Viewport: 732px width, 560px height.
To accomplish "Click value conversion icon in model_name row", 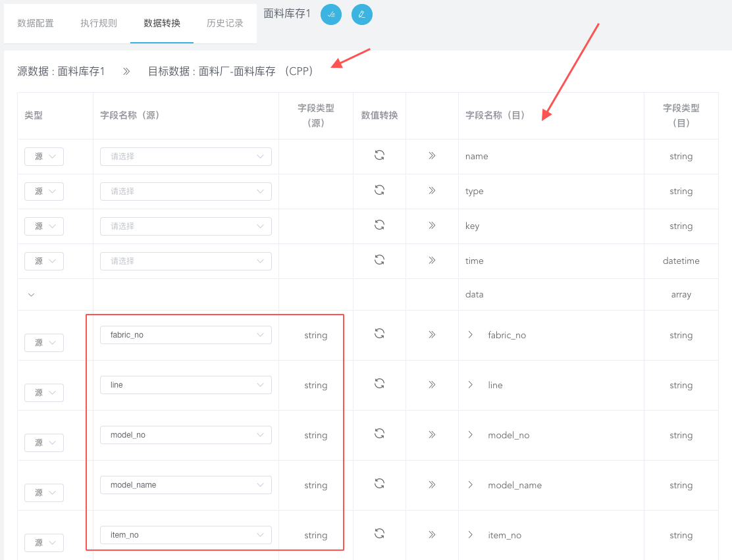I will (x=380, y=484).
